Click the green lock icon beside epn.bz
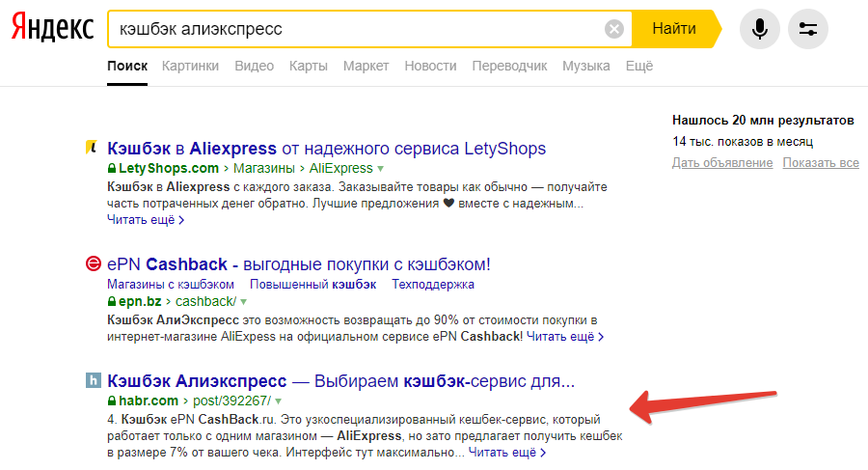The width and height of the screenshot is (868, 470). tap(112, 302)
